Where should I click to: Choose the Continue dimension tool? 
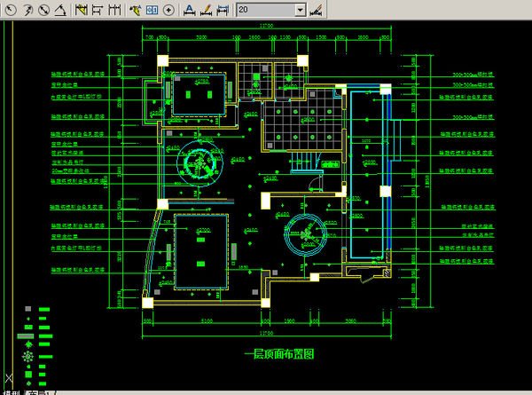click(x=114, y=10)
